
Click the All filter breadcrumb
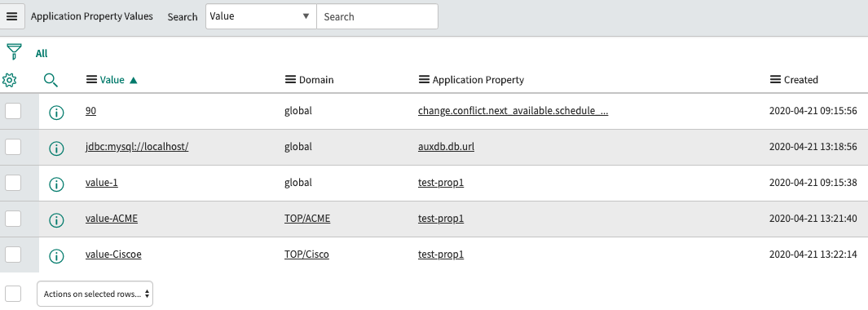click(42, 54)
